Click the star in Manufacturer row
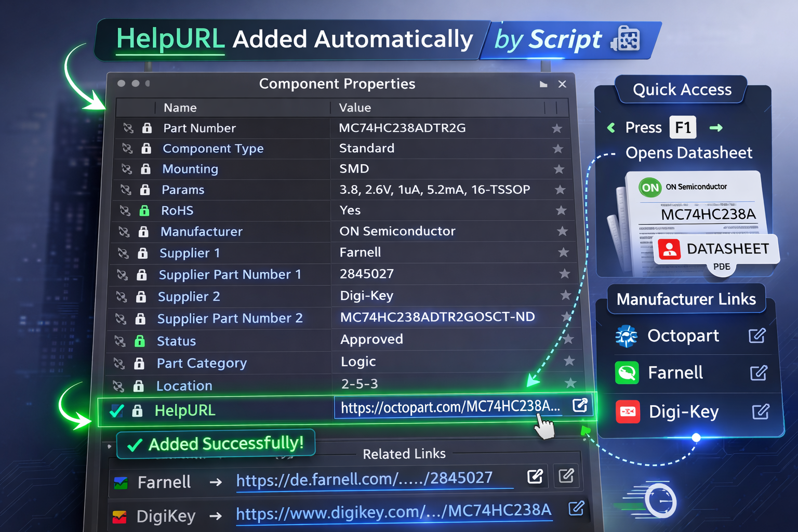This screenshot has width=798, height=532. click(562, 231)
